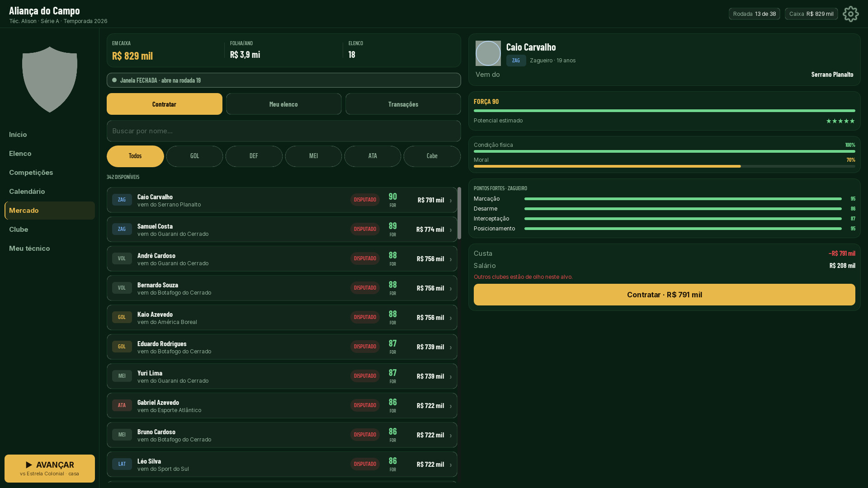Image resolution: width=868 pixels, height=488 pixels.
Task: Click the Moral 70% bar
Action: 665,166
